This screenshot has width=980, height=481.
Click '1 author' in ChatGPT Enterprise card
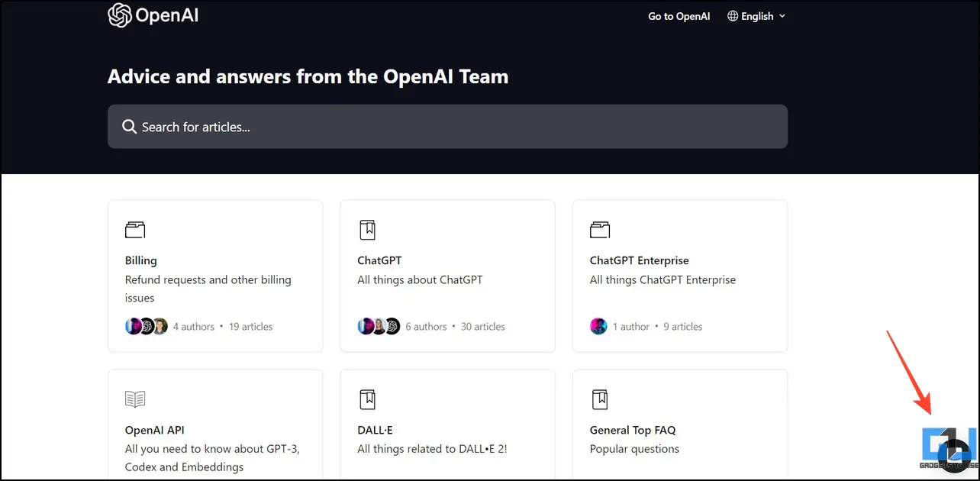[x=631, y=326]
